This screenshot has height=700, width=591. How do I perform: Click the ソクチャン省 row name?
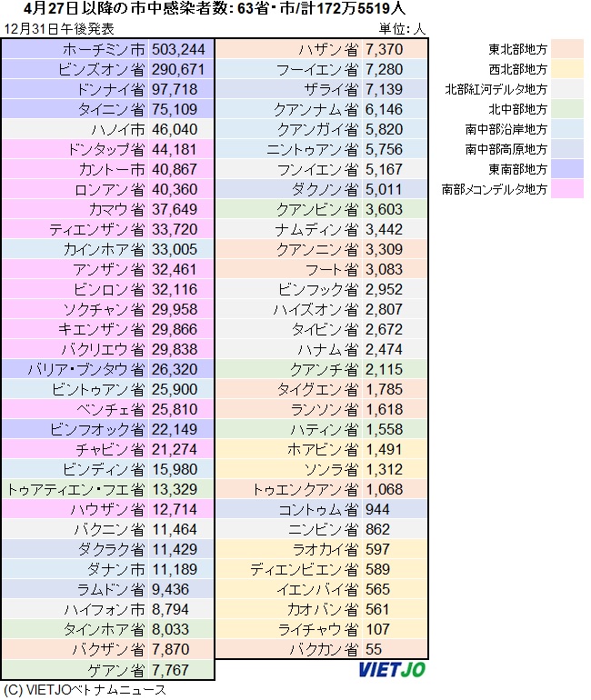(x=104, y=309)
